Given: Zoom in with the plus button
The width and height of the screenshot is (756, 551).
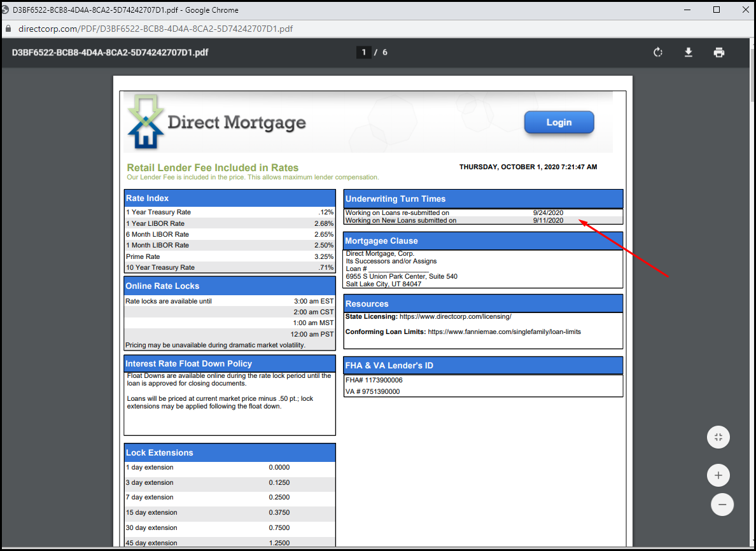Looking at the screenshot, I should point(718,475).
